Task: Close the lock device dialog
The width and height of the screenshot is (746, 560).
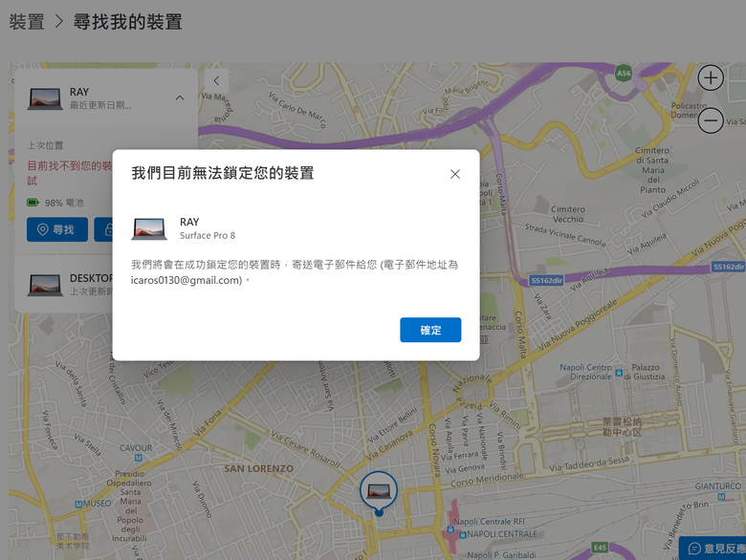Action: [x=455, y=174]
